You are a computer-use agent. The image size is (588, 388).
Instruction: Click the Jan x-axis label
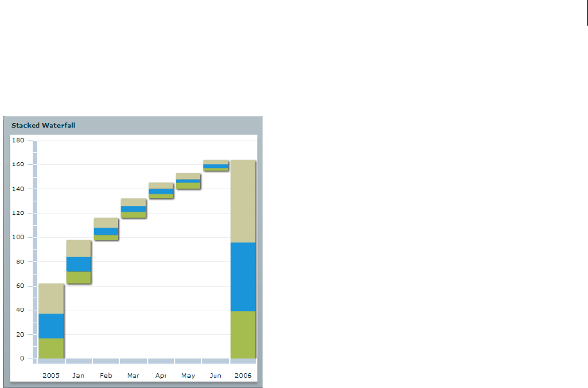click(78, 375)
